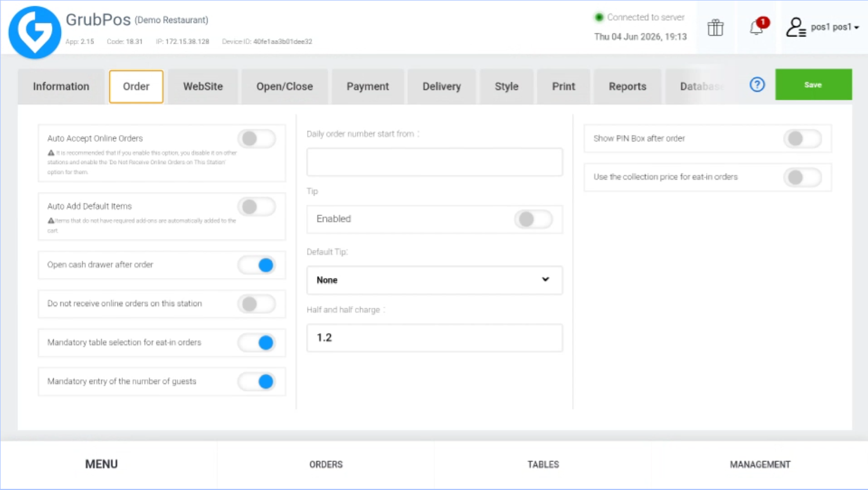Select the Order tab
Image resolution: width=868 pixels, height=490 pixels.
pyautogui.click(x=136, y=87)
